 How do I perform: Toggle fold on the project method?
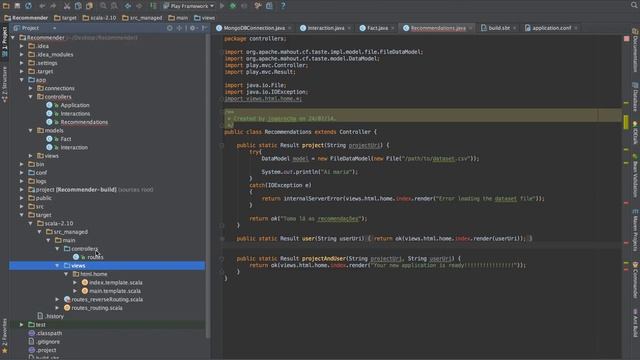pyautogui.click(x=222, y=145)
